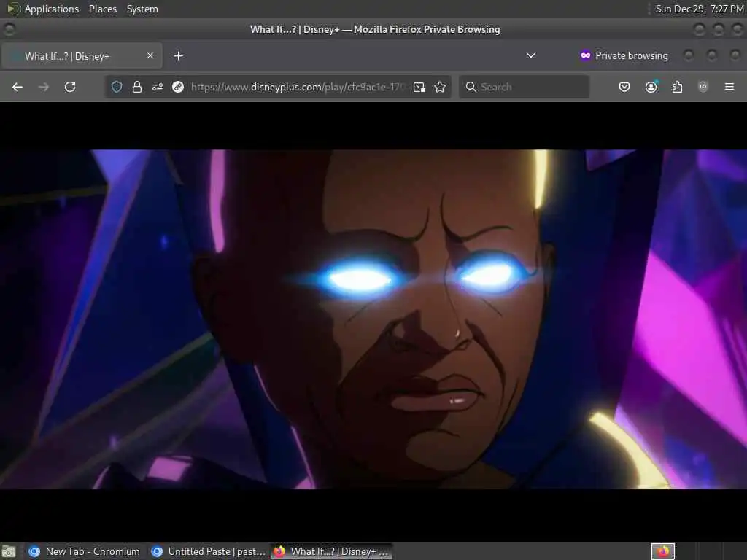The image size is (747, 560).
Task: Close the What If...? Disney+ tab
Action: 150,55
